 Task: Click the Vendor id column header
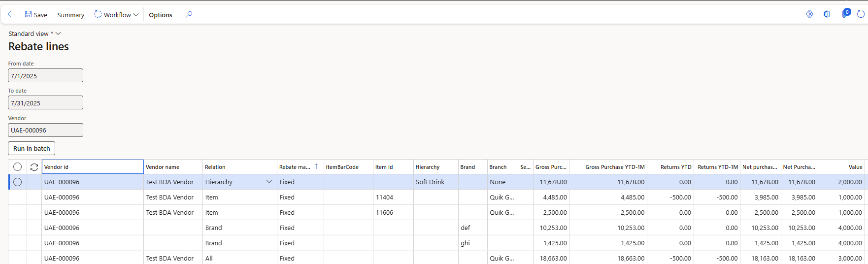93,167
